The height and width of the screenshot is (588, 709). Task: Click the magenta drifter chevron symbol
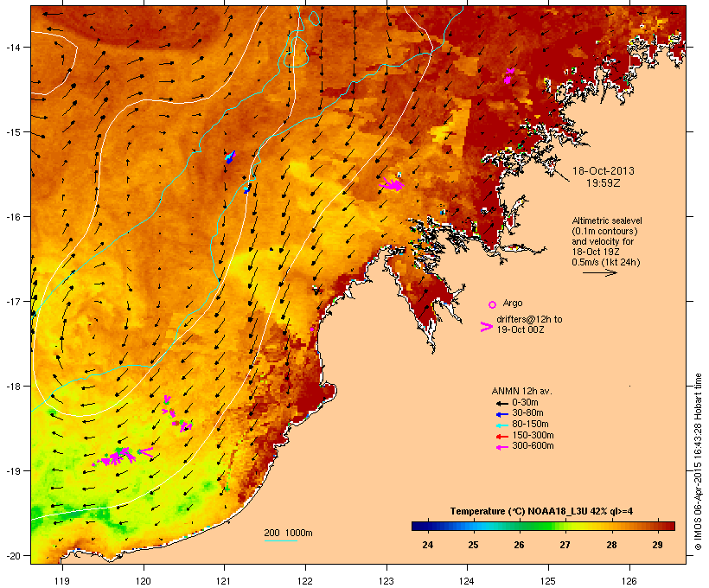pyautogui.click(x=487, y=327)
